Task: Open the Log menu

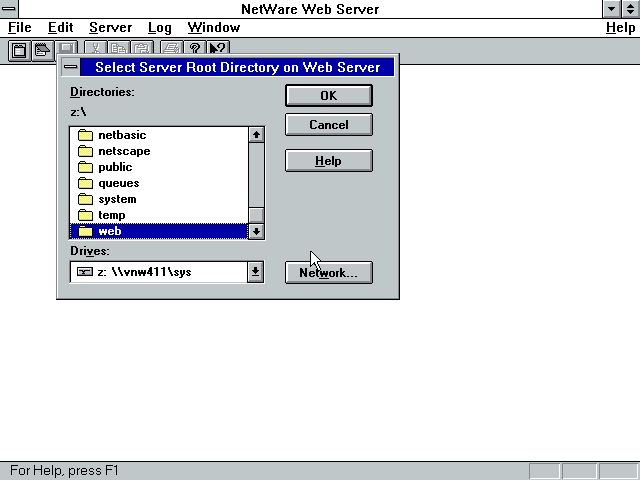Action: pyautogui.click(x=160, y=27)
